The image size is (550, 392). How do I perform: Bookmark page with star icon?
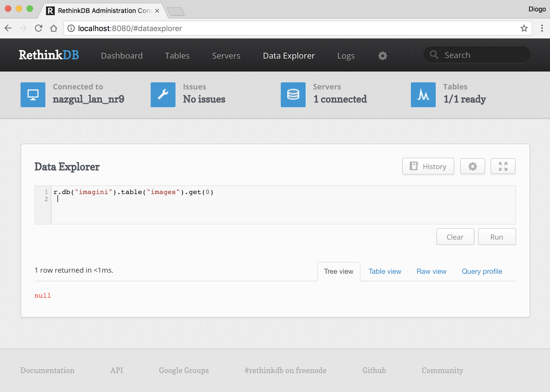click(x=524, y=28)
